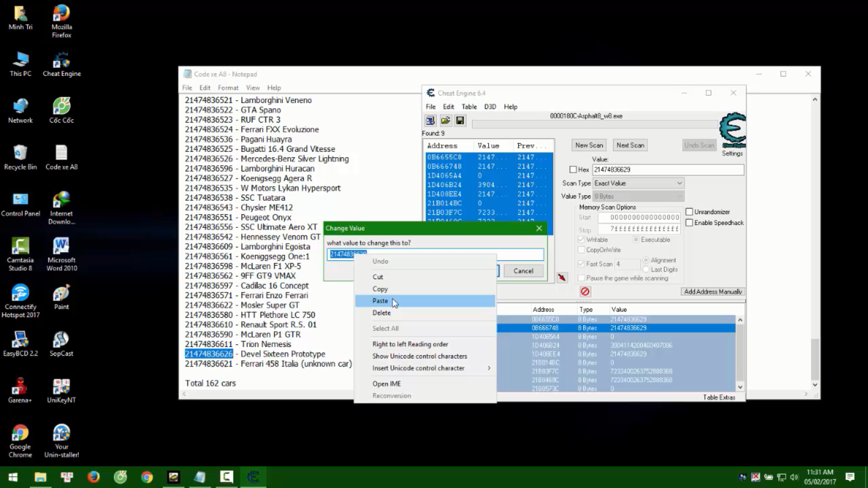This screenshot has width=868, height=488.
Task: Click the Next Scan button
Action: pyautogui.click(x=630, y=145)
